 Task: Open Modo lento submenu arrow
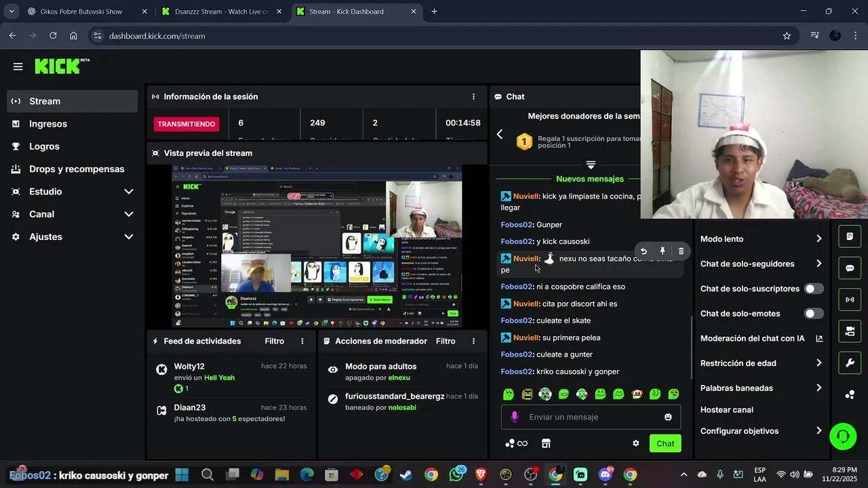(x=818, y=239)
